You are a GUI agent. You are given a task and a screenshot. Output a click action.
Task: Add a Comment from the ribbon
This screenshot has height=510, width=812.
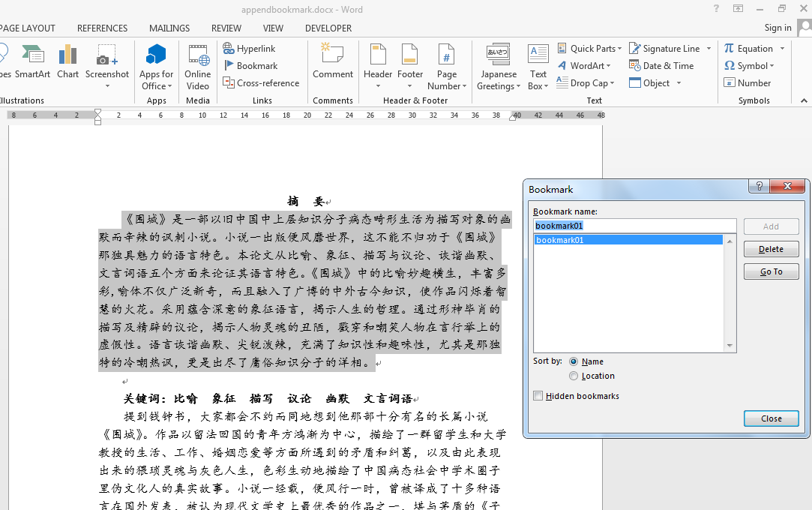pyautogui.click(x=332, y=61)
